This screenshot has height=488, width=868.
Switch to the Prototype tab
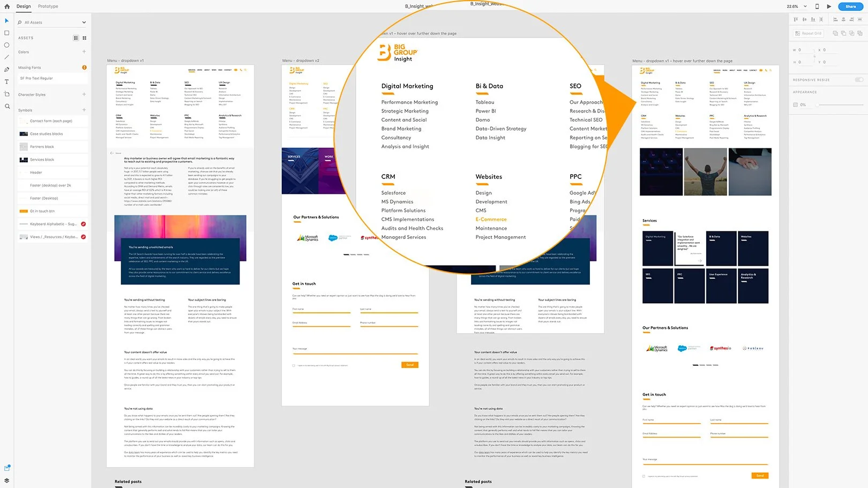(x=48, y=6)
